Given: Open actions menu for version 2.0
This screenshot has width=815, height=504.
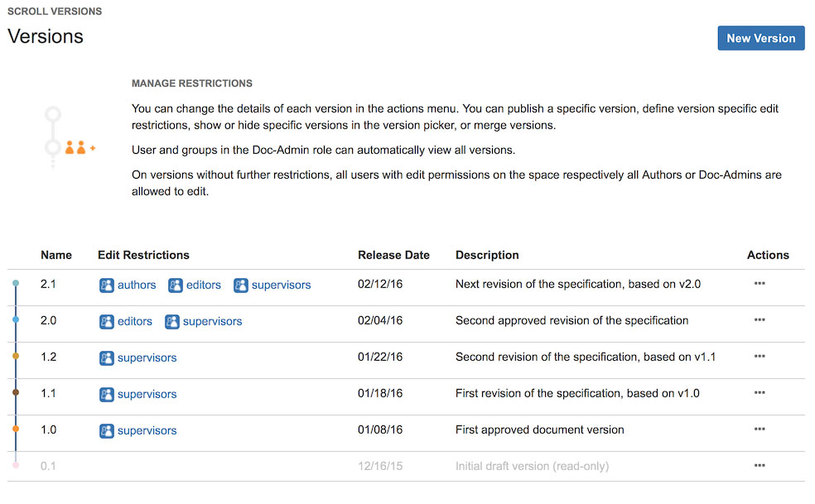Looking at the screenshot, I should tap(760, 320).
